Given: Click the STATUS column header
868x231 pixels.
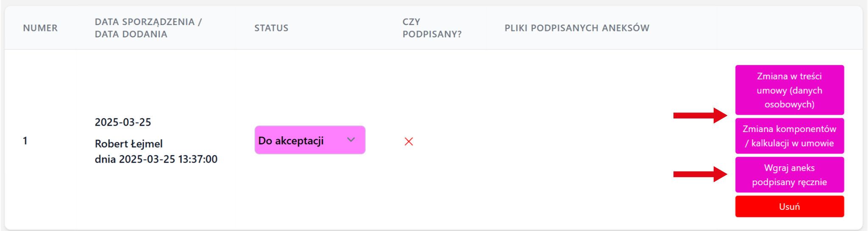Looking at the screenshot, I should 271,28.
